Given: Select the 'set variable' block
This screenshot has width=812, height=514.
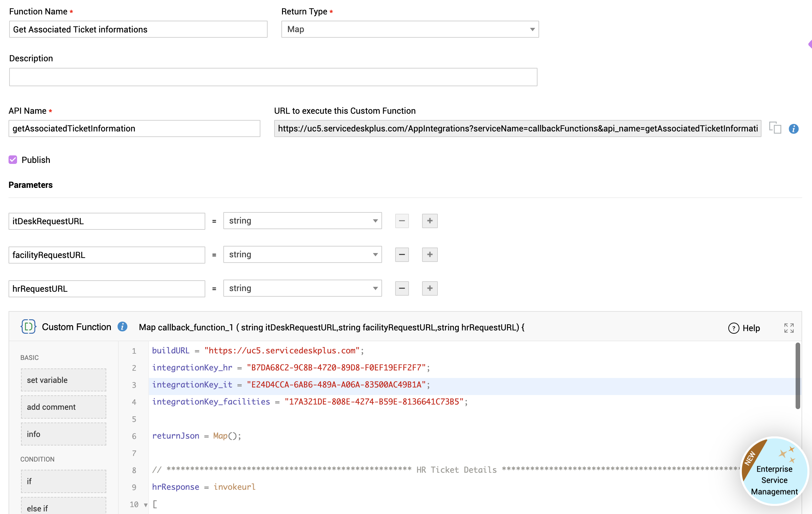Looking at the screenshot, I should [63, 380].
